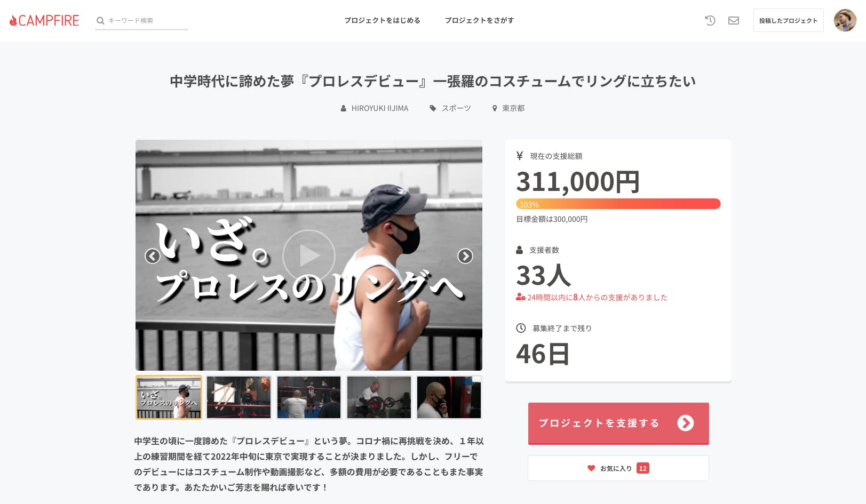Click the 103% funding progress bar
The height and width of the screenshot is (504, 866).
618,204
